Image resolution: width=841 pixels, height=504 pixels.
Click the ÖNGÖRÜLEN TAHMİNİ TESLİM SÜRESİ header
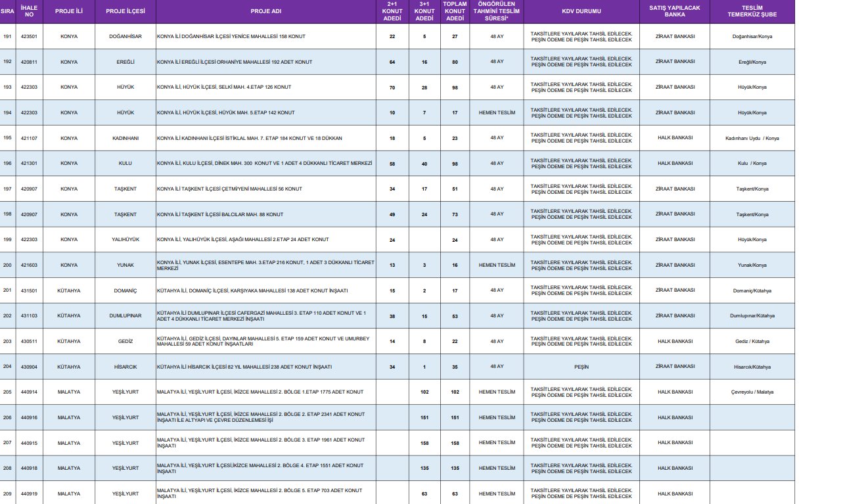[x=497, y=11]
